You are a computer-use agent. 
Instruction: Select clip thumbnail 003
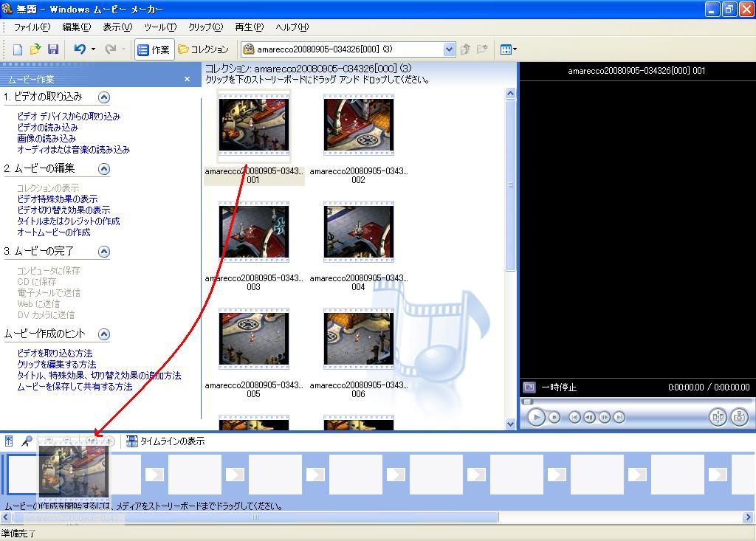click(254, 232)
